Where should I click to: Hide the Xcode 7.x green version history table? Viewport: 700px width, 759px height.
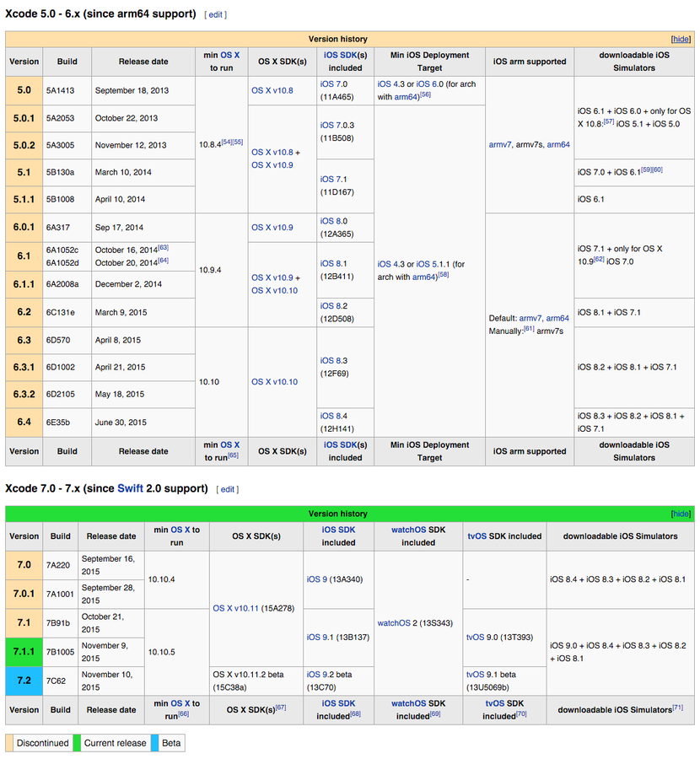click(x=681, y=514)
